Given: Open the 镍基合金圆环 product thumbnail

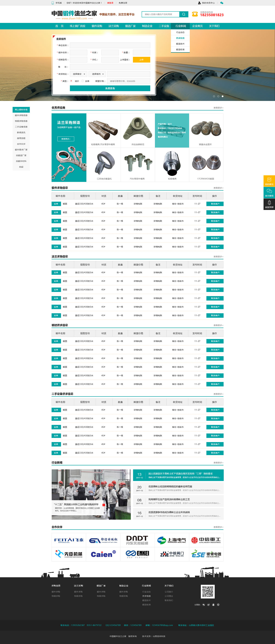Looking at the screenshot, I should pos(206,130).
